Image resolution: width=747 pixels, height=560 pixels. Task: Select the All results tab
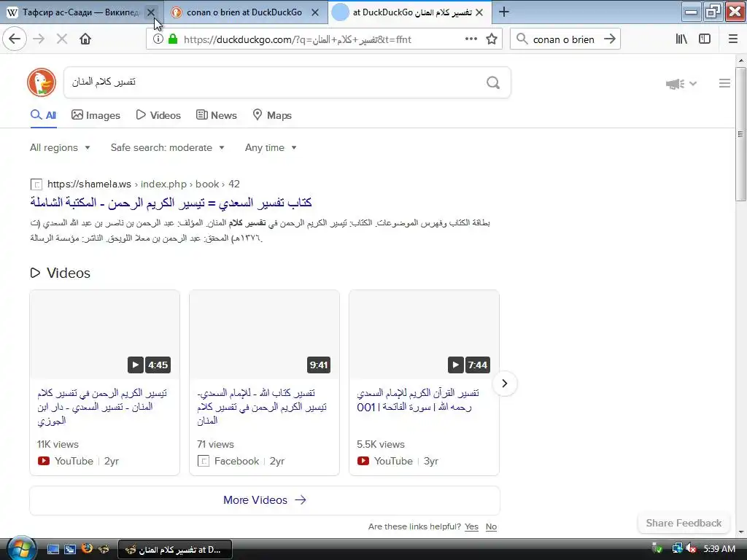[x=43, y=115]
